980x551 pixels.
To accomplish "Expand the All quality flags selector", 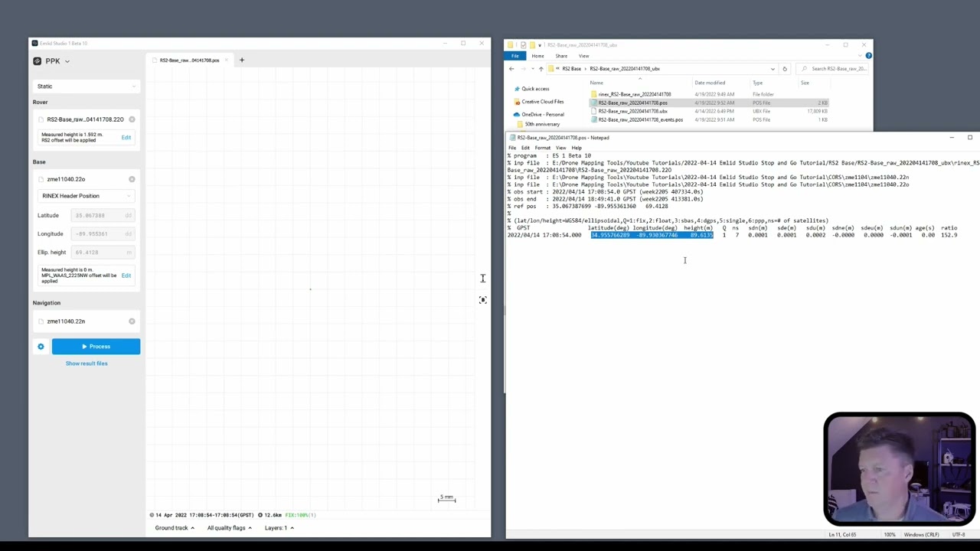I will pos(229,528).
